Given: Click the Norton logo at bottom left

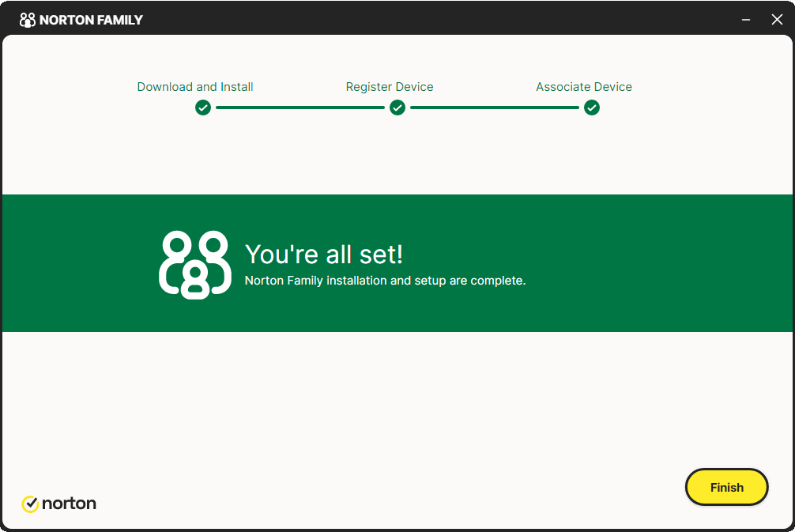Looking at the screenshot, I should [58, 504].
